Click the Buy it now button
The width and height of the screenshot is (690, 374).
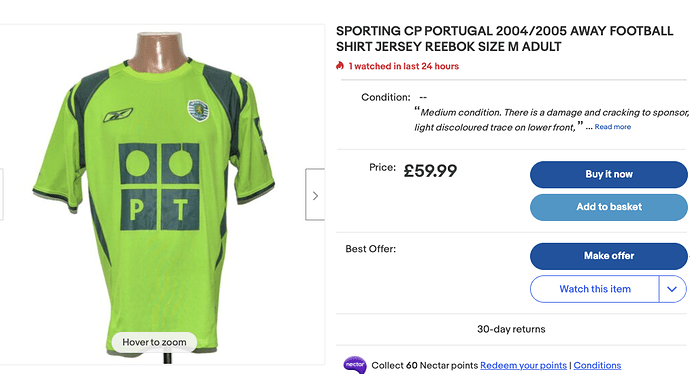point(609,174)
